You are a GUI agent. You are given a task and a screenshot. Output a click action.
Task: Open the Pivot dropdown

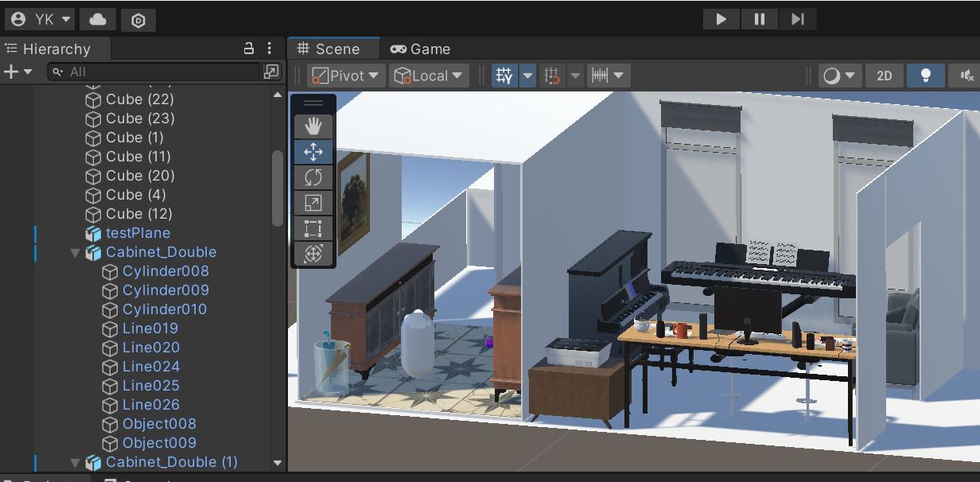(344, 75)
